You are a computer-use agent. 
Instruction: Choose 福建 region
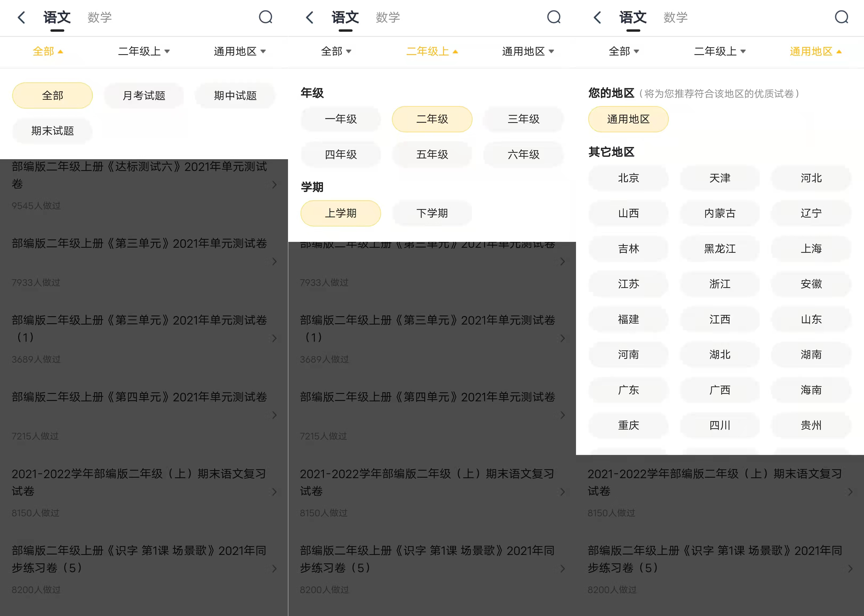pyautogui.click(x=628, y=319)
